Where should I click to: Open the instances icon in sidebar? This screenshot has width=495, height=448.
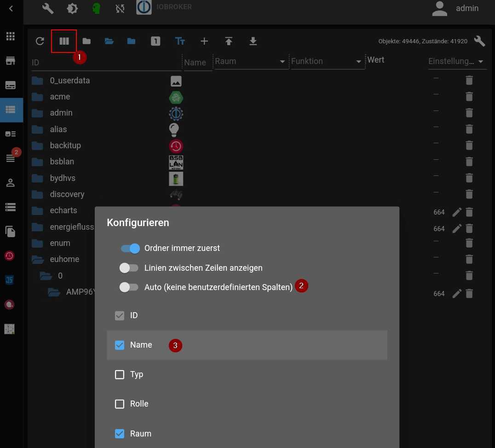(x=11, y=85)
